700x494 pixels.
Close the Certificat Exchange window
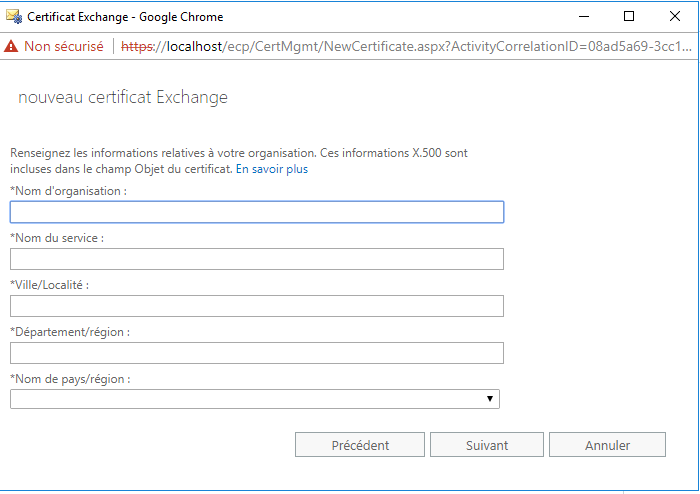point(675,17)
